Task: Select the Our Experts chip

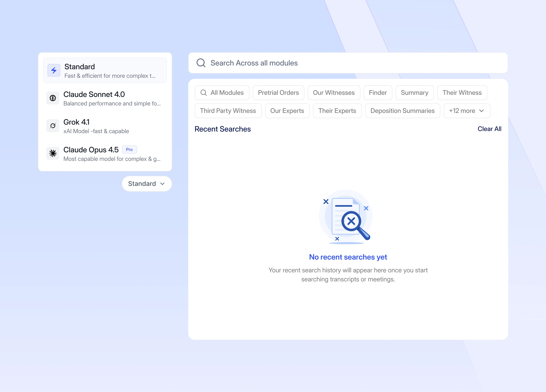Action: click(x=287, y=111)
